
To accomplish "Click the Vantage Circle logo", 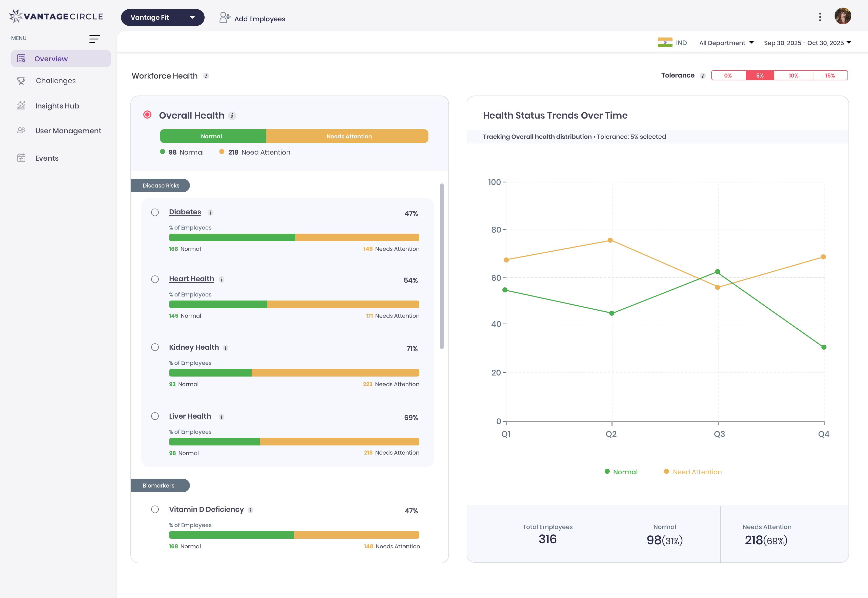I will tap(56, 16).
